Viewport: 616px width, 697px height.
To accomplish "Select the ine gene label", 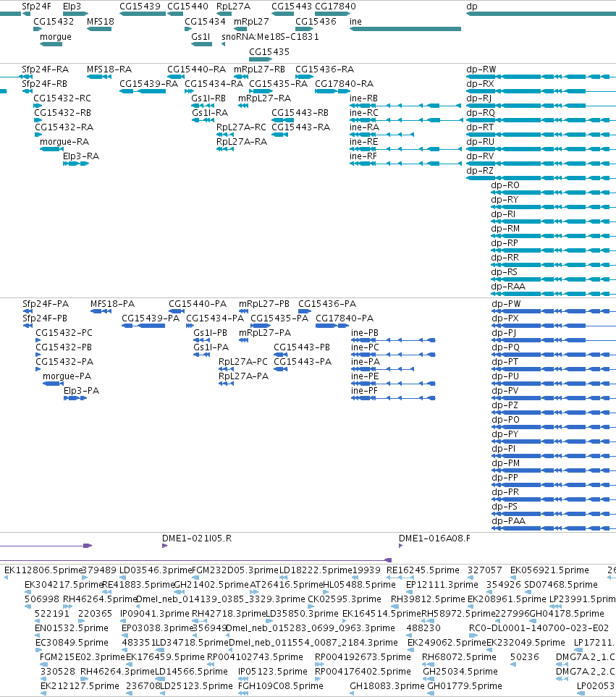I will pos(355,21).
